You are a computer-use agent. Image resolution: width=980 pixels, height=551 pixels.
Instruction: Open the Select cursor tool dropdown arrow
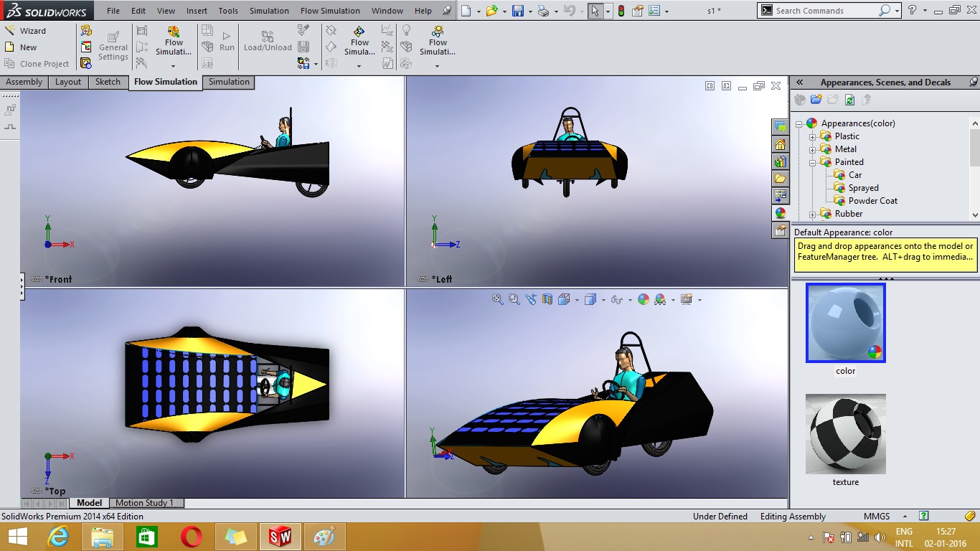tap(608, 11)
